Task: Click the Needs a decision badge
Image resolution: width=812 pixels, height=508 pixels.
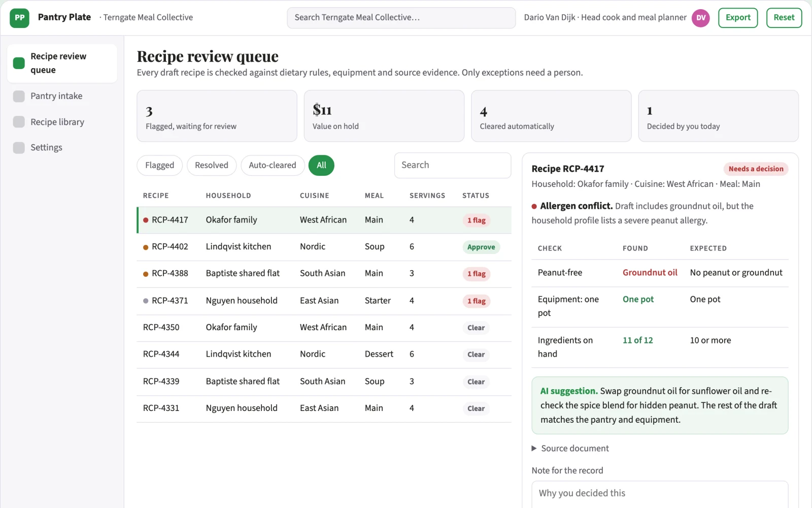Action: [x=756, y=169]
